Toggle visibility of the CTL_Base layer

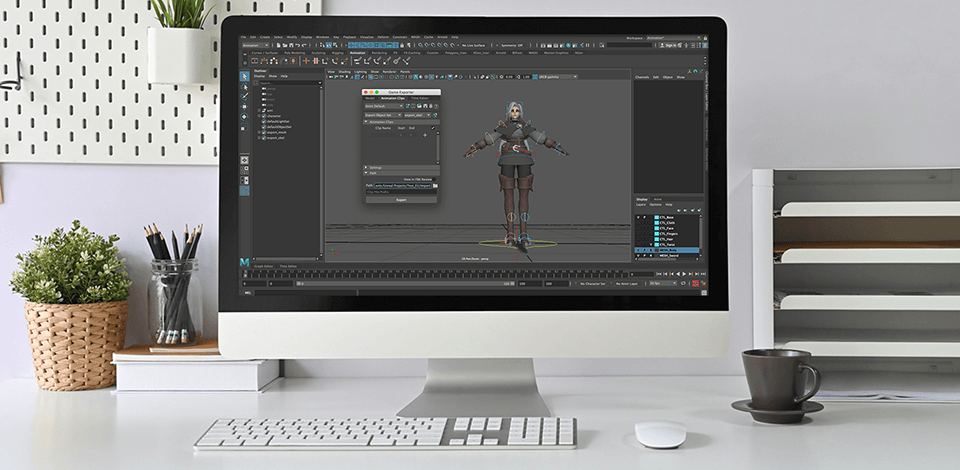pyautogui.click(x=639, y=217)
